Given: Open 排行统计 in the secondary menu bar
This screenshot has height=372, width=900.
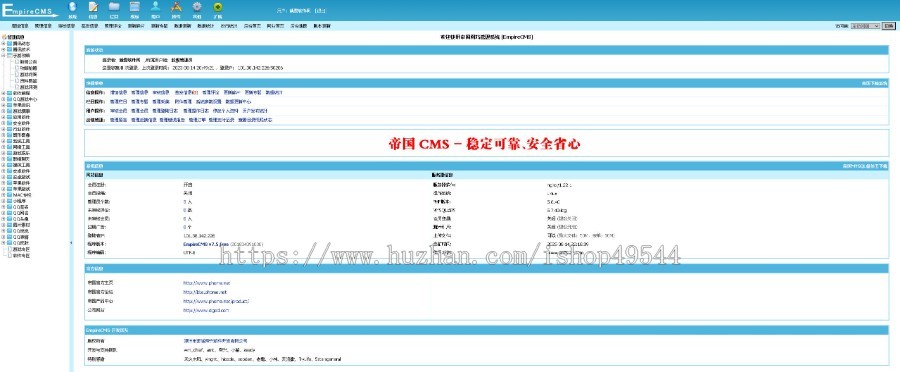Looking at the screenshot, I should [x=229, y=26].
